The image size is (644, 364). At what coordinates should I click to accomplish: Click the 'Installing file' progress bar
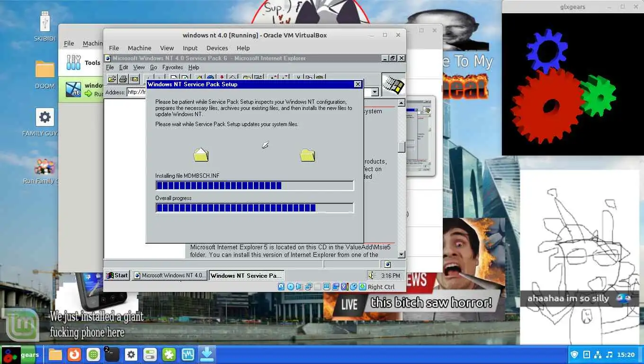(x=254, y=185)
